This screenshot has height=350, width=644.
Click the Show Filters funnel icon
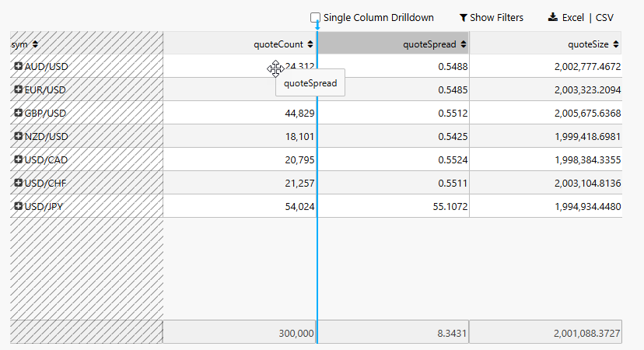464,18
